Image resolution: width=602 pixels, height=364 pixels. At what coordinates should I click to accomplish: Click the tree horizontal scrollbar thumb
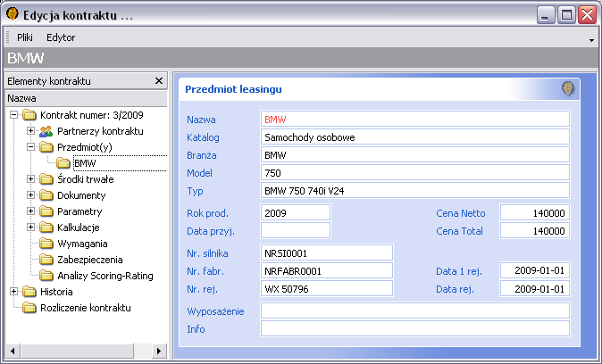pos(77,351)
